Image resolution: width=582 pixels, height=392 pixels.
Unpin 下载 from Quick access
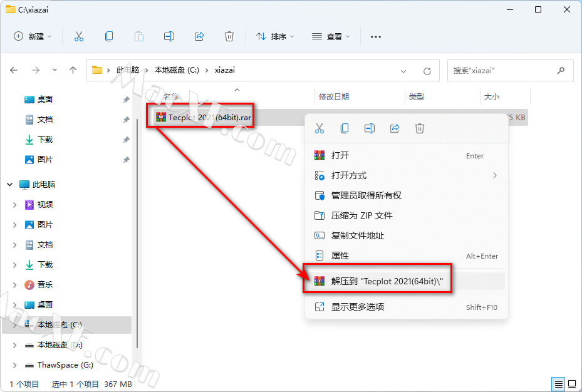(126, 140)
